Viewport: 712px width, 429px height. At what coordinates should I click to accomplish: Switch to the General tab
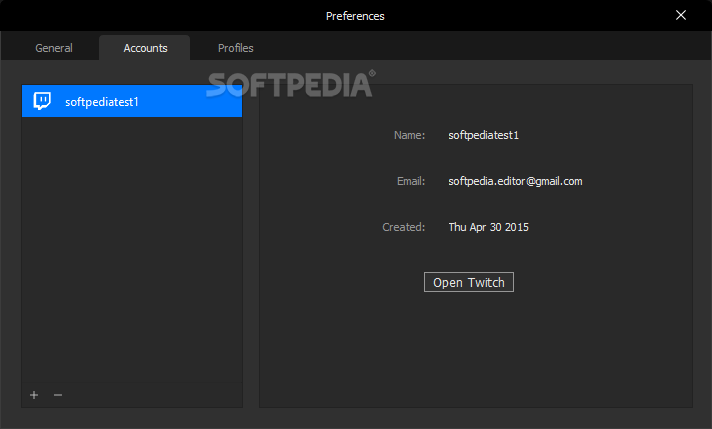tap(54, 48)
